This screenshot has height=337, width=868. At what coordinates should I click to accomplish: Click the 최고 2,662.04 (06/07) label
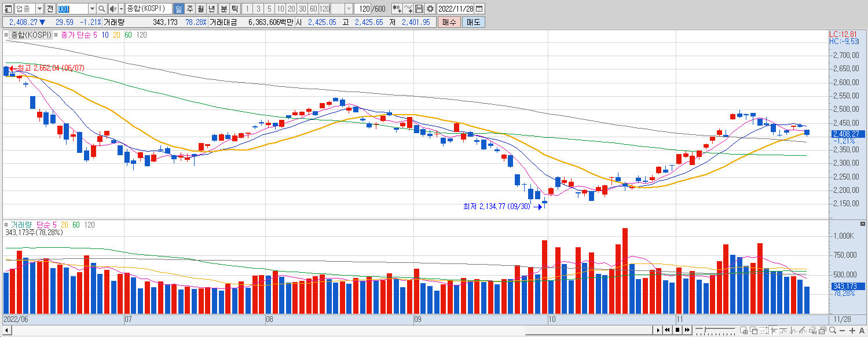click(51, 68)
